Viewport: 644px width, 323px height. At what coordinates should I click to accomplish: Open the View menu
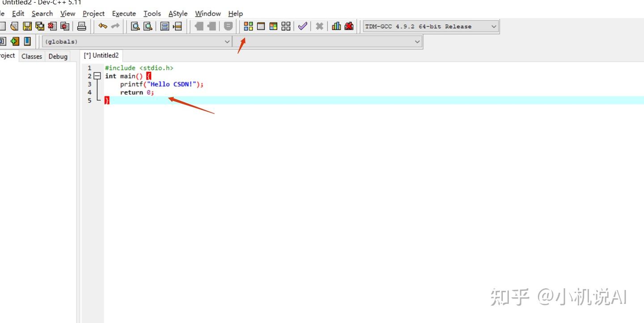(68, 13)
